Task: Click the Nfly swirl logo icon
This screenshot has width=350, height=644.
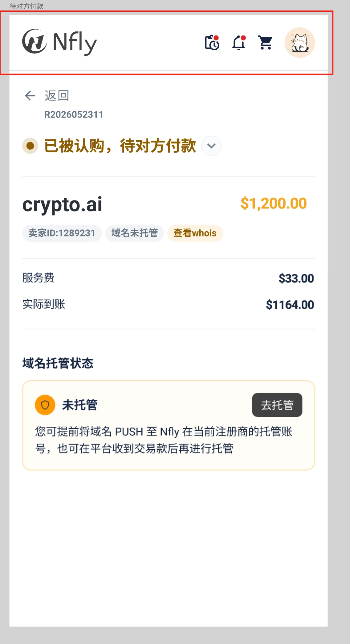Action: click(x=35, y=42)
